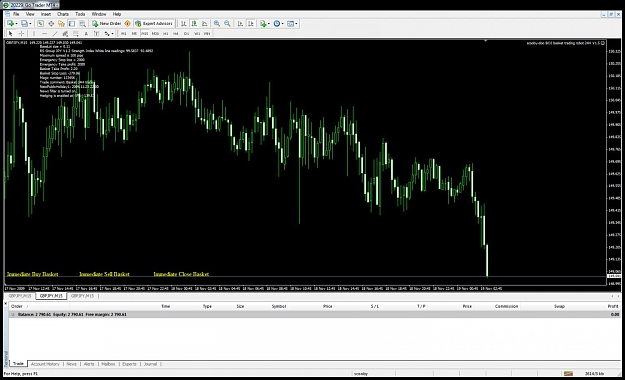This screenshot has width=625, height=380.
Task: Open the File menu
Action: point(16,14)
